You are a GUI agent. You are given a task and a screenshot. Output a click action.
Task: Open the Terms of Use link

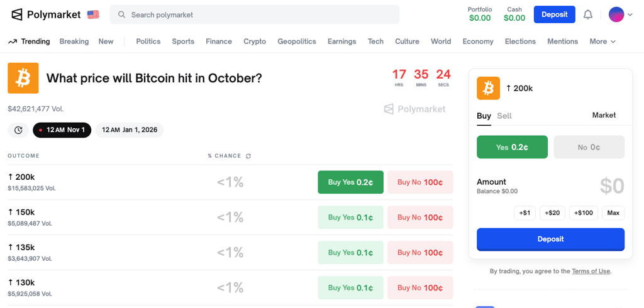[591, 271]
